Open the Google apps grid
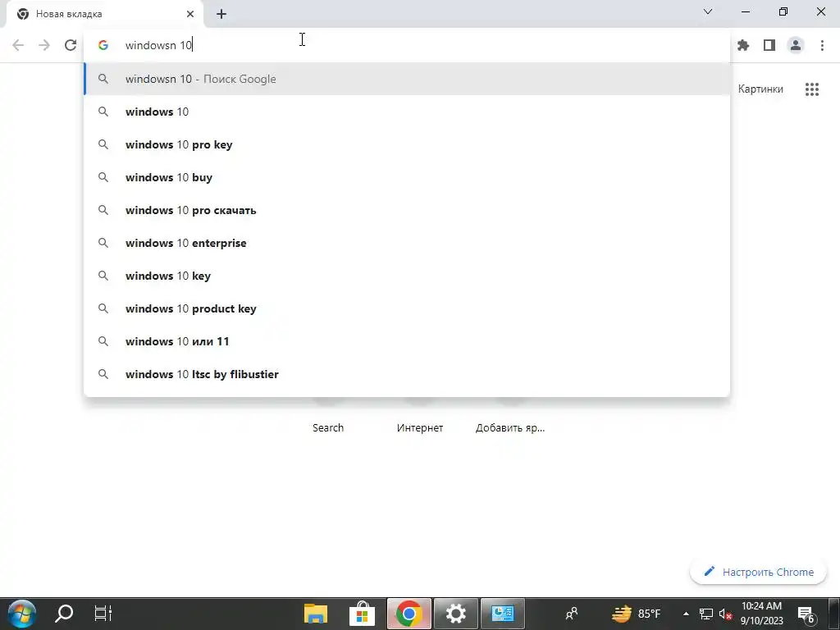This screenshot has height=630, width=840. coord(812,89)
